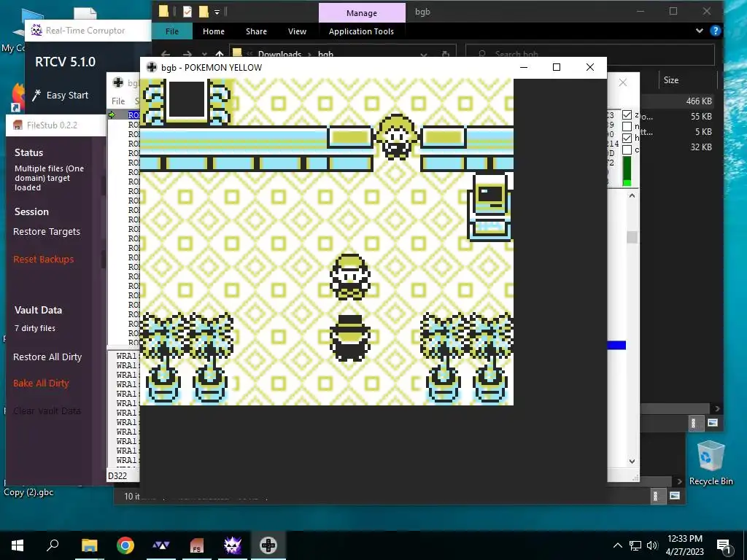Image resolution: width=747 pixels, height=560 pixels.
Task: Open the notification center
Action: pyautogui.click(x=724, y=546)
